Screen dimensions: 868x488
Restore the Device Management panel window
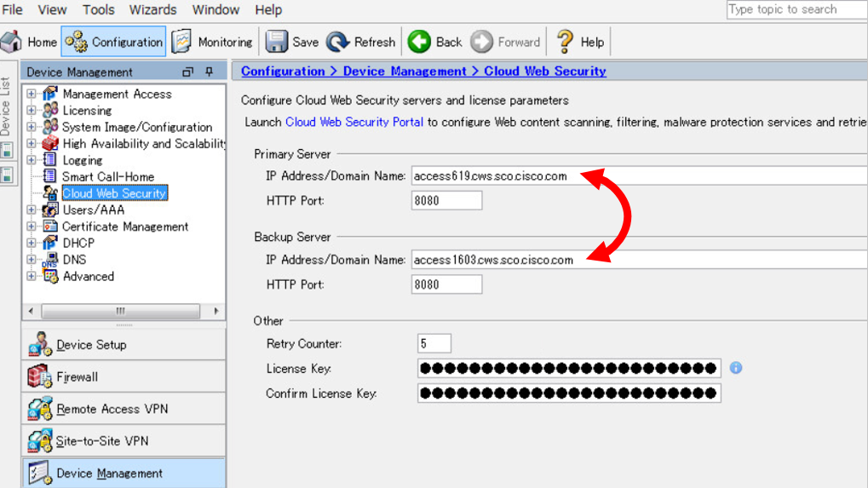pyautogui.click(x=187, y=72)
